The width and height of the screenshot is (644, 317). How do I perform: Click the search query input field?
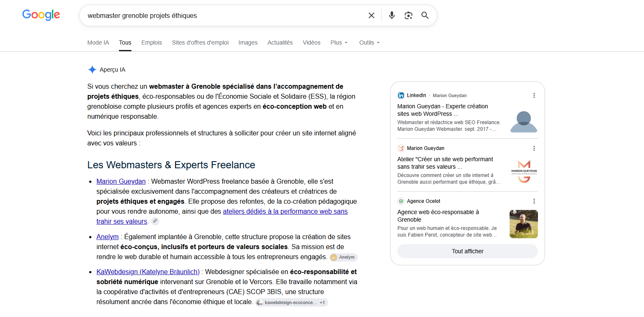pos(225,15)
